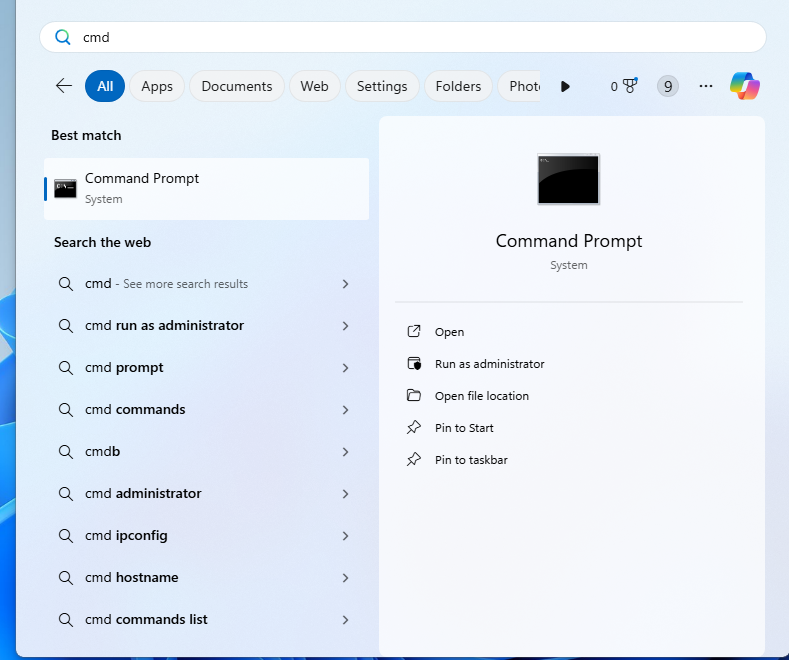Expand chevron for cmd commands list suggestion
Viewport: 789px width, 660px height.
[346, 620]
